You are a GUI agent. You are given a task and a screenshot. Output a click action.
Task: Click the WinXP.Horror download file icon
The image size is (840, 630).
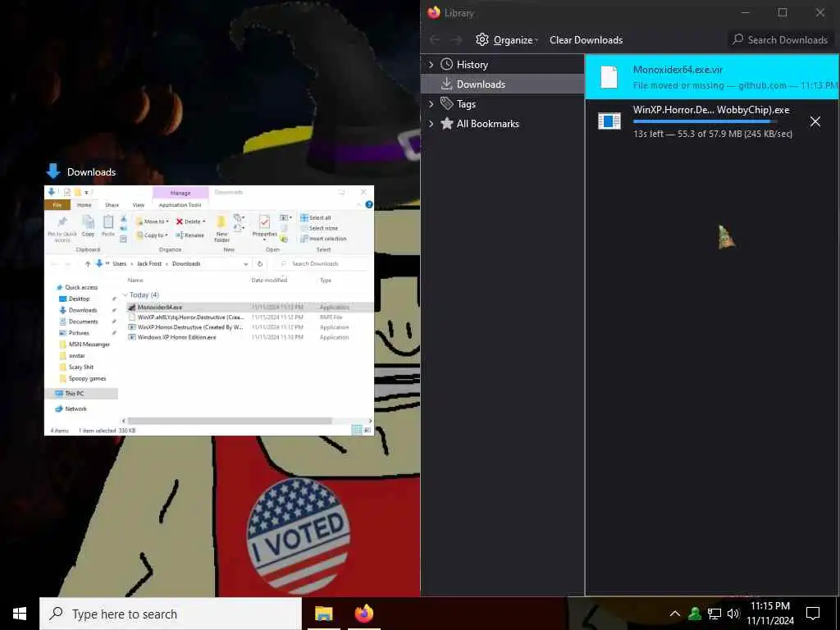609,121
